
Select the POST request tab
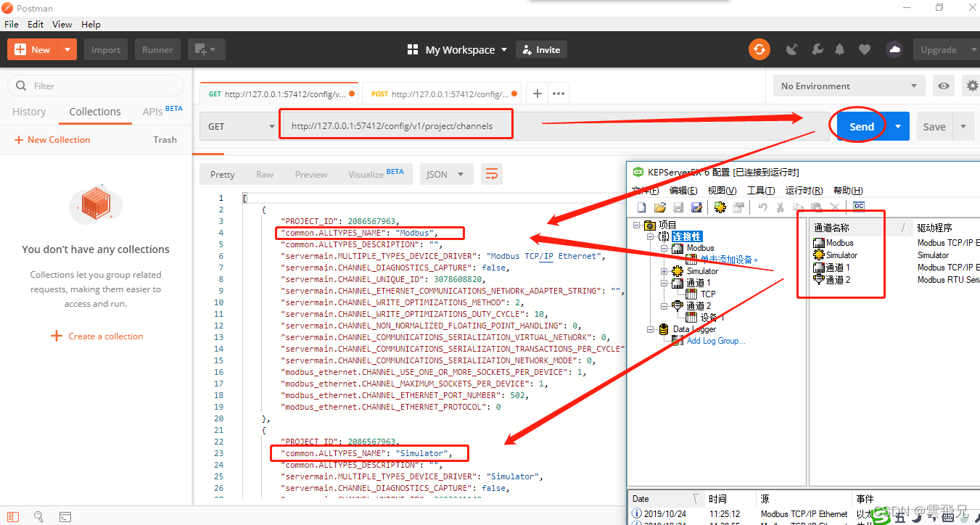[441, 94]
